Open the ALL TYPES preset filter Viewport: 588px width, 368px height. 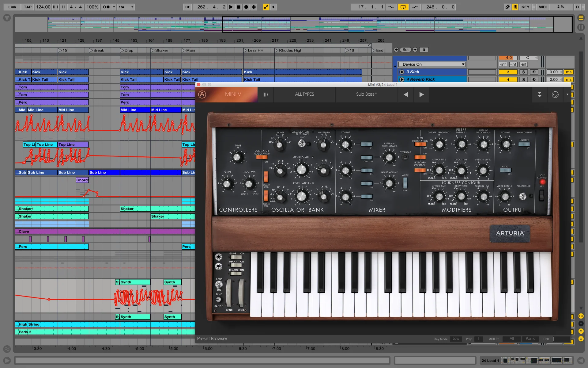304,94
